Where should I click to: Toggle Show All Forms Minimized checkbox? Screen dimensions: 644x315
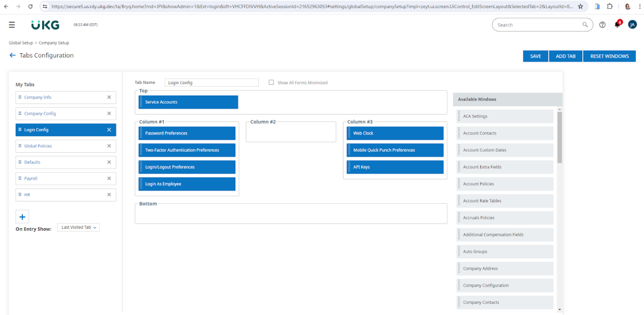(271, 82)
